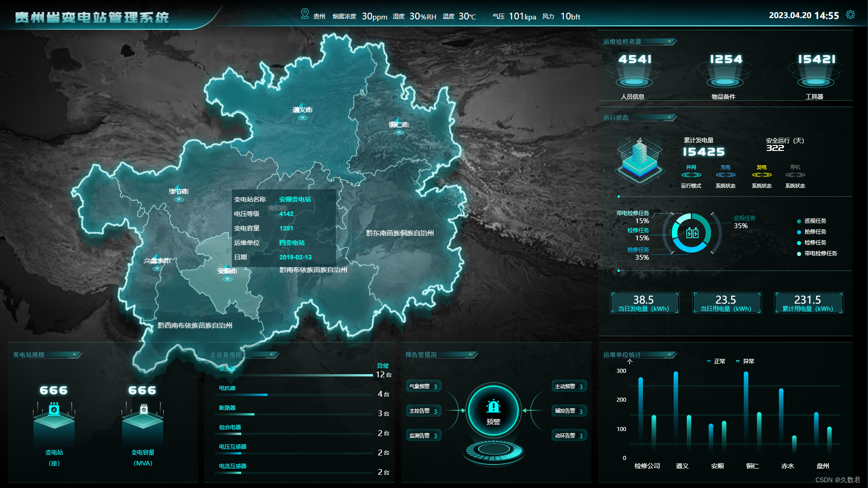868x488 pixels.
Task: Toggle the 正常 legend in 运维单位统计
Action: [716, 361]
